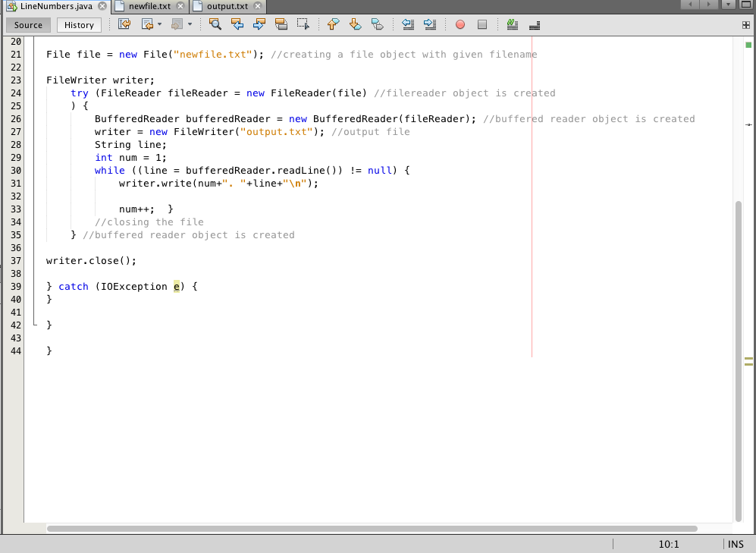Click the "//closing the file" comment
The image size is (756, 553).
tap(149, 222)
